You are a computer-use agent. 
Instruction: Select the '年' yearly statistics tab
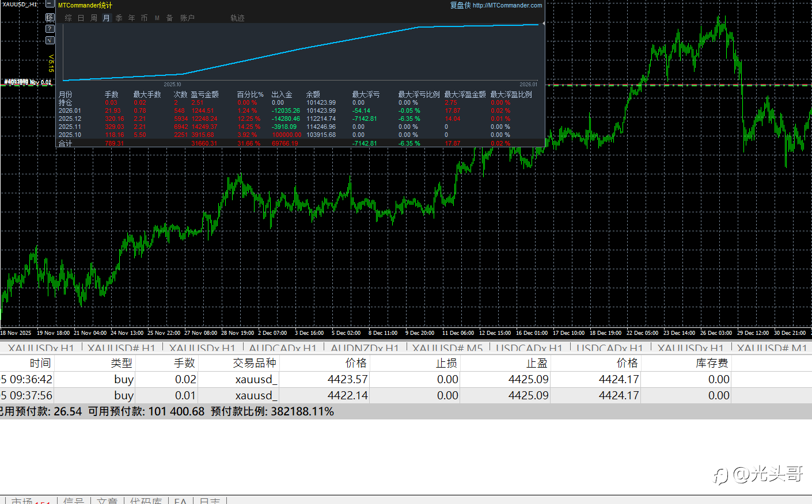pyautogui.click(x=132, y=18)
